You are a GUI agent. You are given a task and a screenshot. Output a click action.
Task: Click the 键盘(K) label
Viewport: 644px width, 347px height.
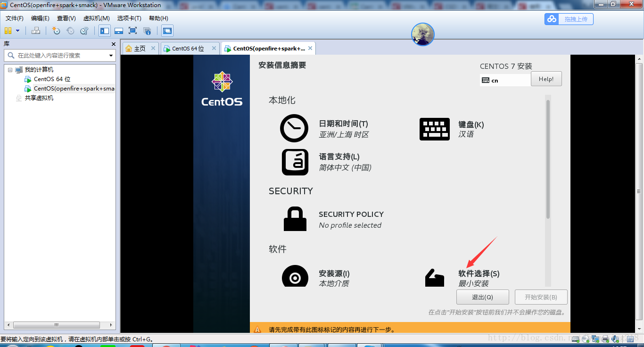[x=471, y=124]
